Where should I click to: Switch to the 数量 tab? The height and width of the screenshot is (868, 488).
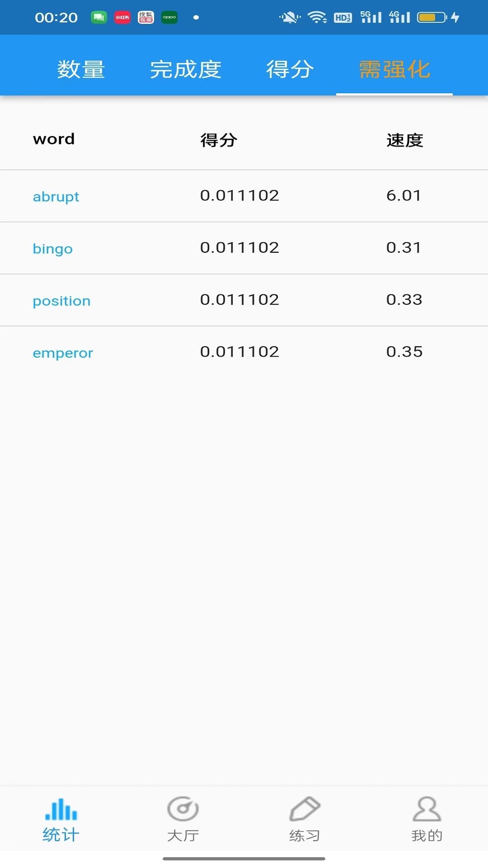pos(81,70)
